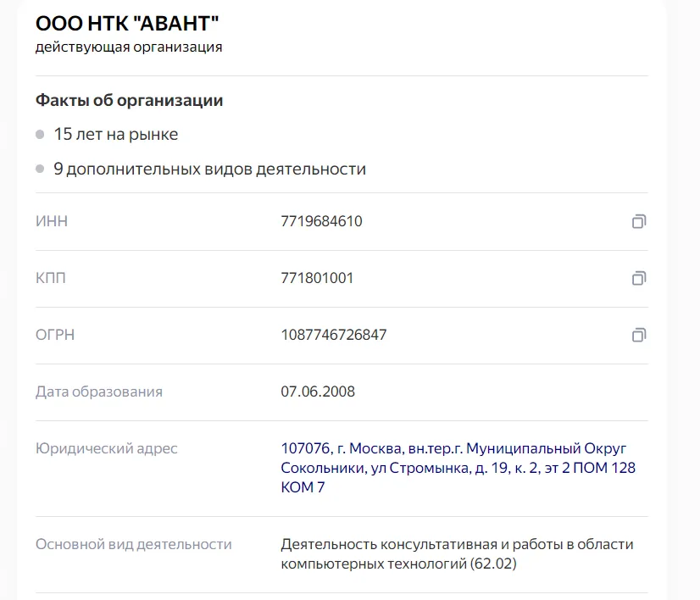Click the "Факты об организации" heading
The image size is (700, 600).
tap(129, 101)
